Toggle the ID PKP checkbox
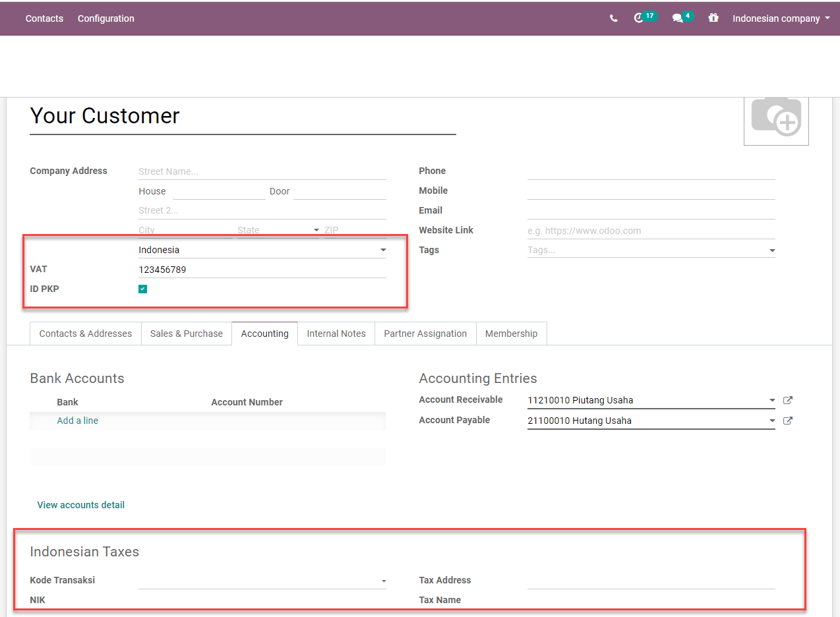The width and height of the screenshot is (840, 617). click(x=143, y=289)
